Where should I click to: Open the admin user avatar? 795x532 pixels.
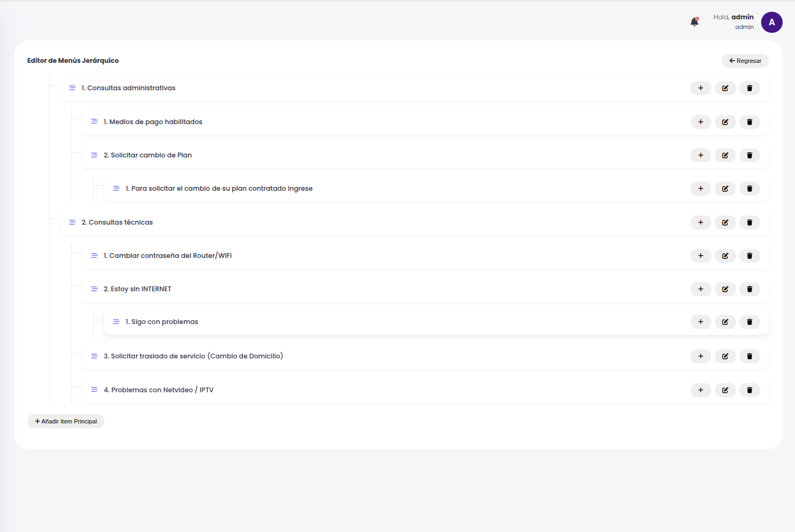pyautogui.click(x=771, y=23)
